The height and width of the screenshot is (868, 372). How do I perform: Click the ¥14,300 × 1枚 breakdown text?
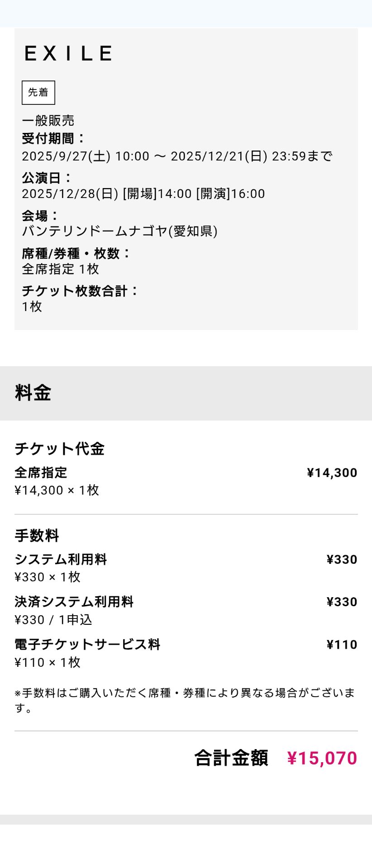pyautogui.click(x=57, y=491)
